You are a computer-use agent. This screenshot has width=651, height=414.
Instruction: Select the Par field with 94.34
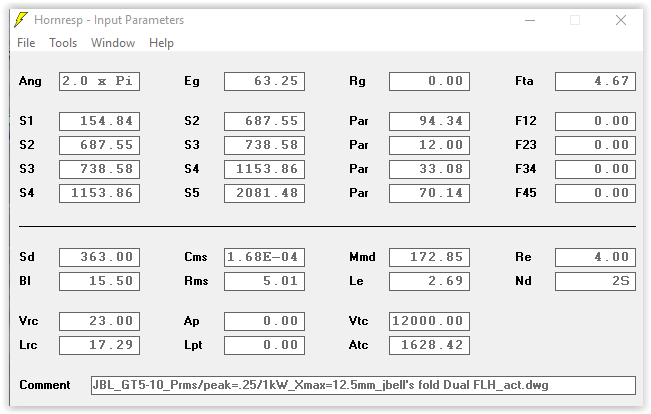429,121
